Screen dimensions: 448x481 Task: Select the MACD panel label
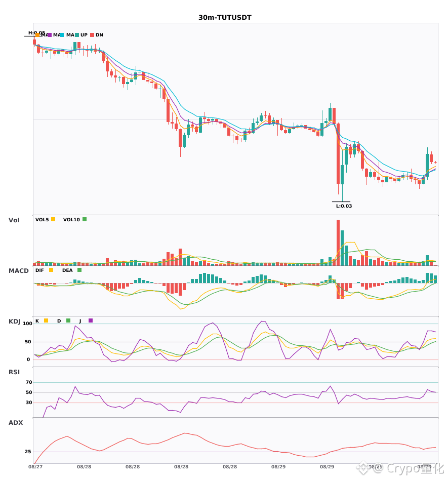(18, 271)
